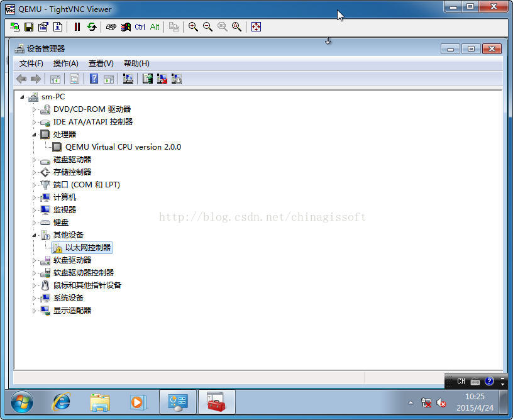Collapse the 处理器 node
The width and height of the screenshot is (513, 420).
click(34, 135)
